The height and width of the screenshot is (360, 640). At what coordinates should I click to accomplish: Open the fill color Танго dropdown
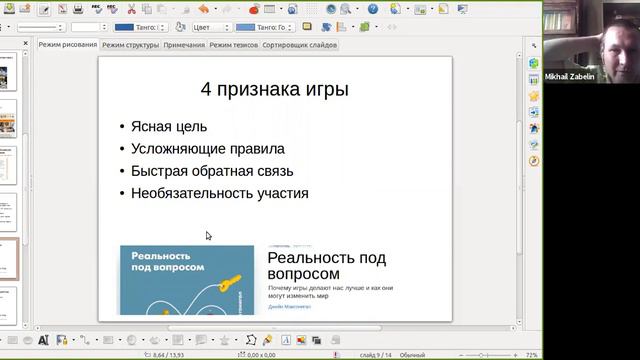pyautogui.click(x=264, y=27)
